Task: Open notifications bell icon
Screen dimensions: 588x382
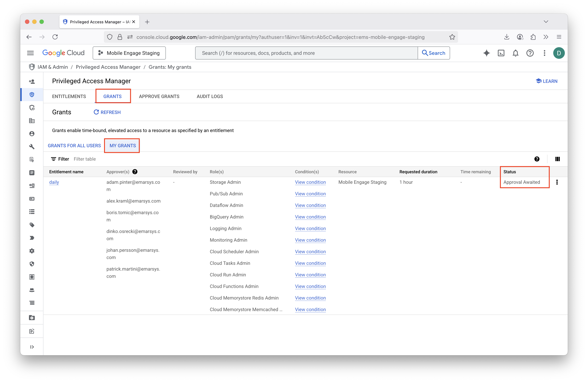Action: [x=515, y=53]
